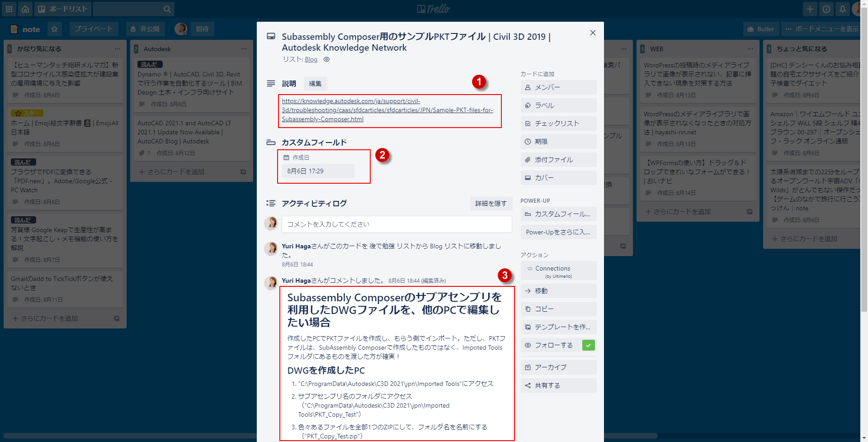Screen dimensions: 868x442
Task: Click the 招待 invite button
Action: [202, 29]
